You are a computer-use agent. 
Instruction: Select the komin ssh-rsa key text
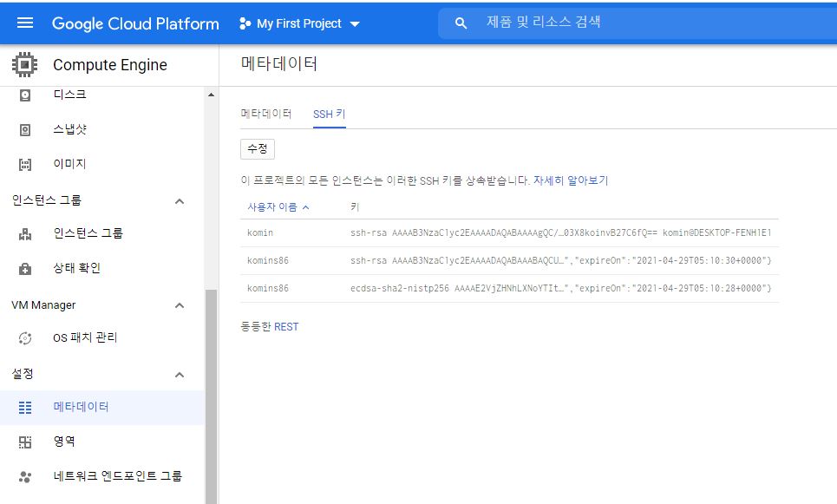tap(560, 232)
